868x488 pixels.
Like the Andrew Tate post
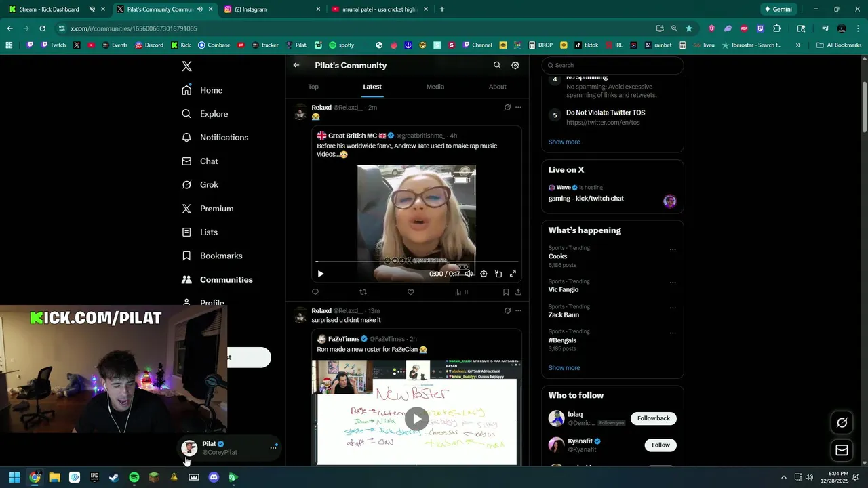[410, 292]
